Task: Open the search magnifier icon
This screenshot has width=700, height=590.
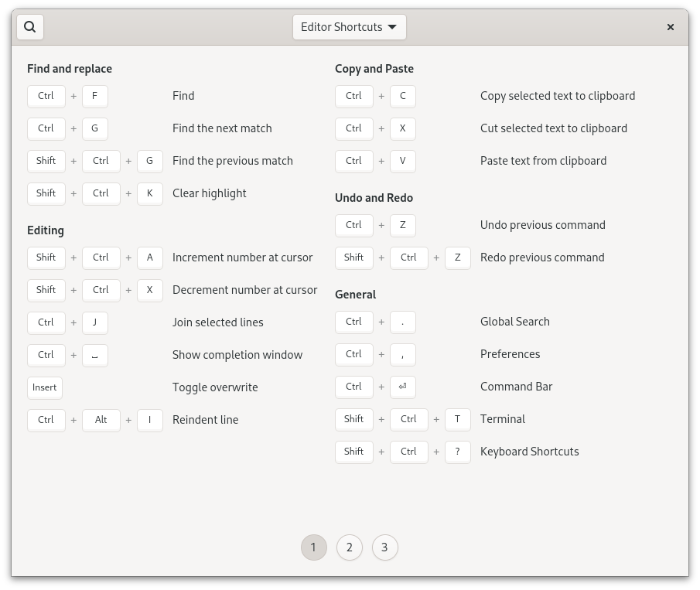Action: pos(30,27)
